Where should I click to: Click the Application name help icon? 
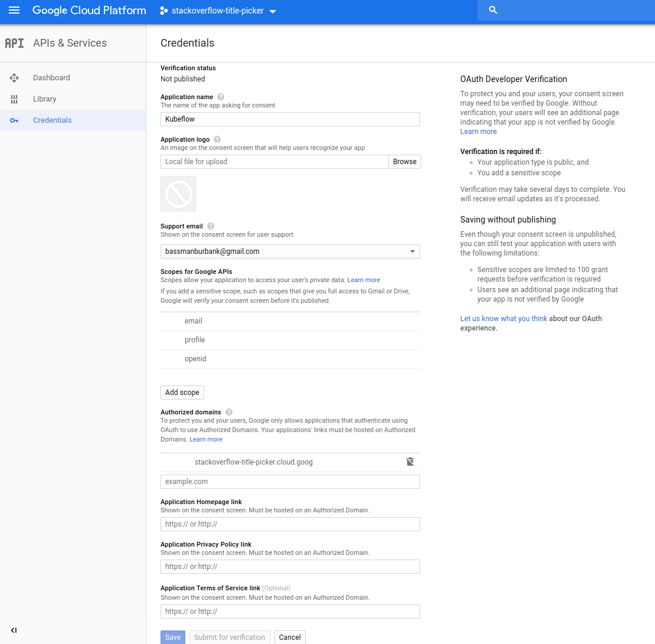pyautogui.click(x=220, y=96)
